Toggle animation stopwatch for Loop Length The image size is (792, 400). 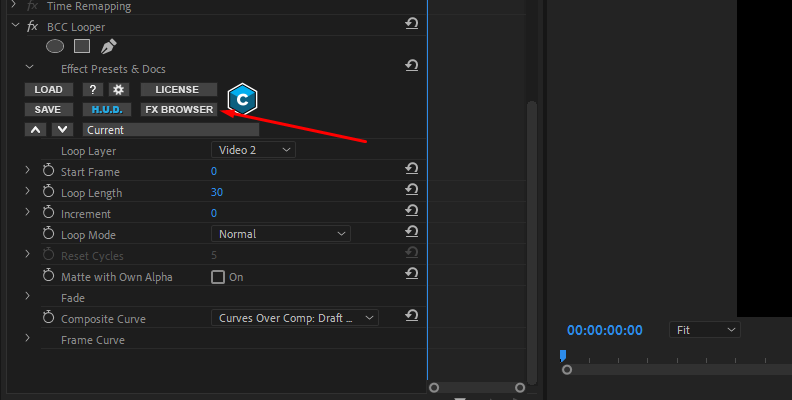pos(48,191)
